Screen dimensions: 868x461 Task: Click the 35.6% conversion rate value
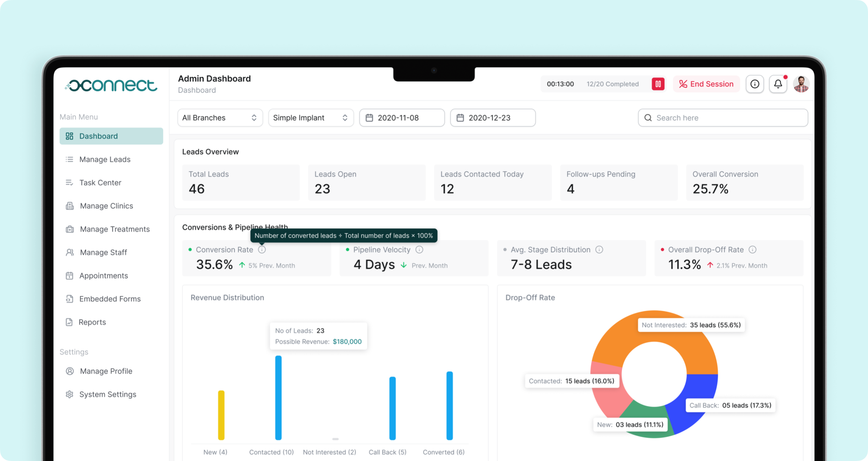click(x=214, y=265)
